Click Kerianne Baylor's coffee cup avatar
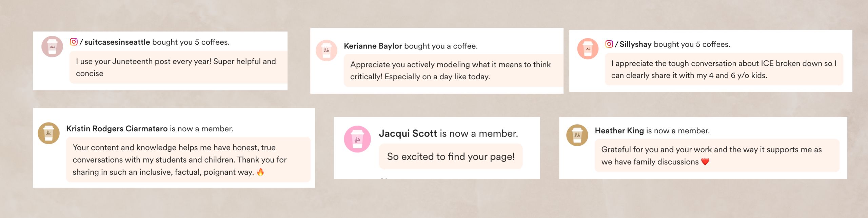This screenshot has height=218, width=868. [326, 50]
